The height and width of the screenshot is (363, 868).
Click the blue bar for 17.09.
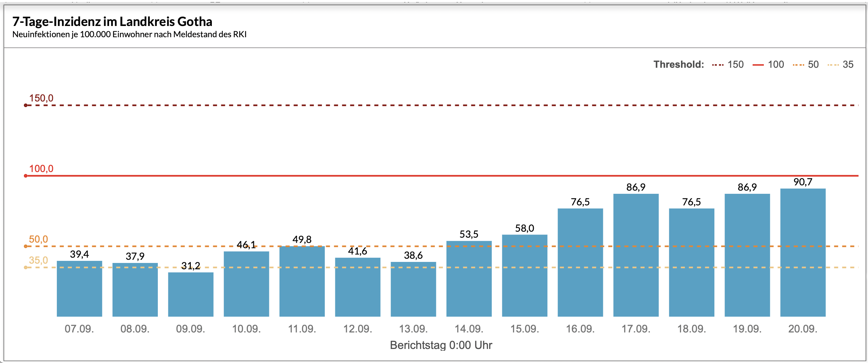pos(636,255)
